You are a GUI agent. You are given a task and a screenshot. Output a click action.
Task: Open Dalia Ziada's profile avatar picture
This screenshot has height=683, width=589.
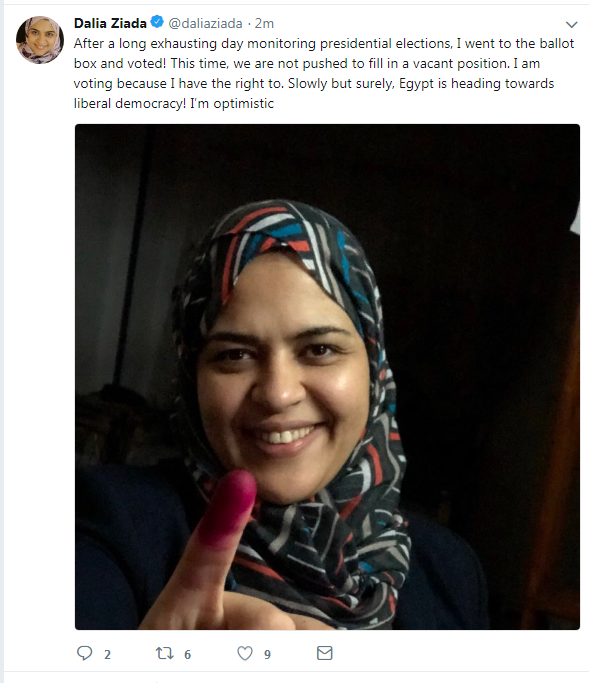pos(40,40)
